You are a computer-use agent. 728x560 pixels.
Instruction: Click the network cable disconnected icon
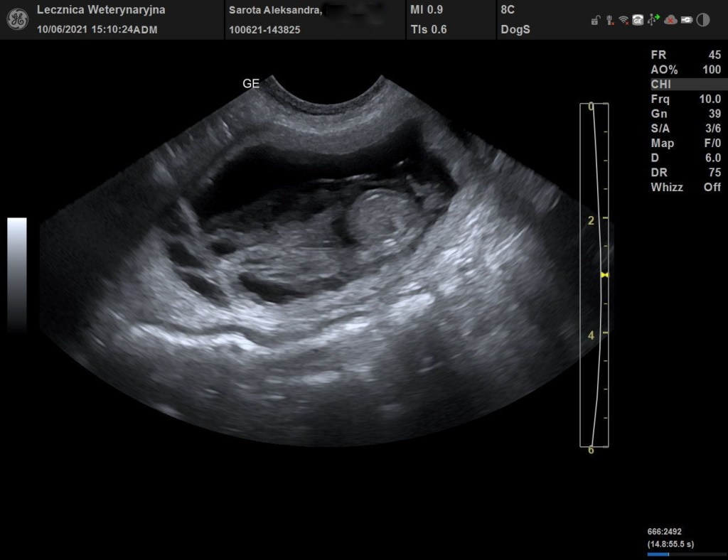[609, 21]
